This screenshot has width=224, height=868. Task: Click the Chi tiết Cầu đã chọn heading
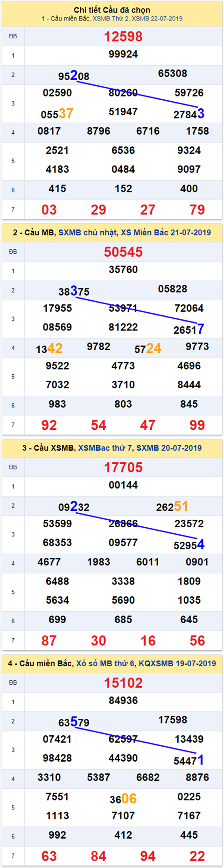click(x=112, y=10)
